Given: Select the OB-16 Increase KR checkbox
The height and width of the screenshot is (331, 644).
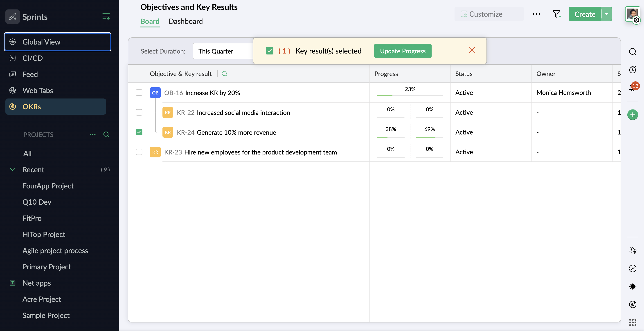Looking at the screenshot, I should point(139,93).
